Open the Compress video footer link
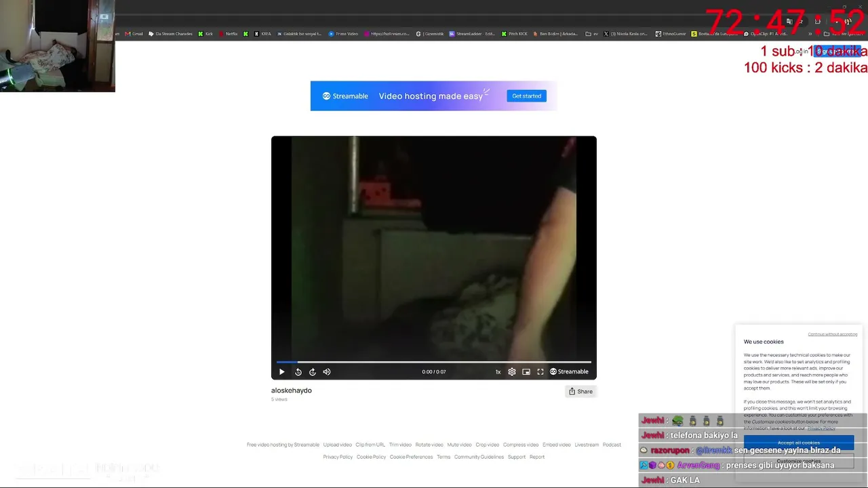This screenshot has height=488, width=868. (x=521, y=445)
